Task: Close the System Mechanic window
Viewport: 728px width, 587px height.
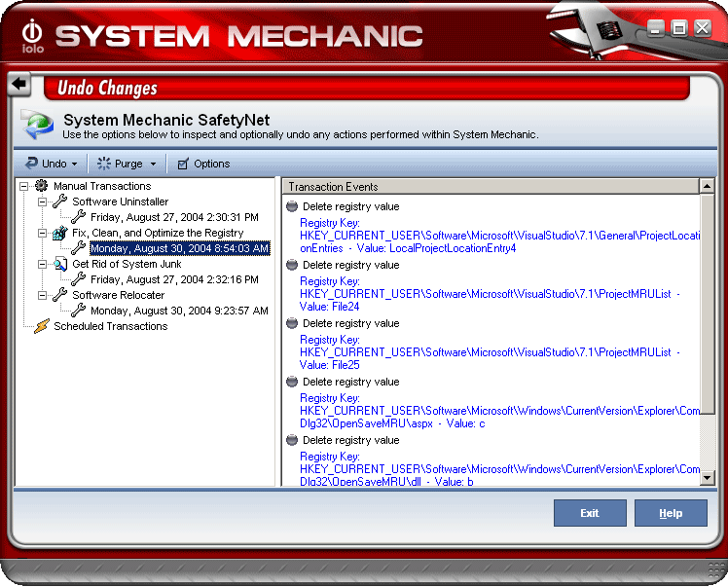Action: point(703,28)
